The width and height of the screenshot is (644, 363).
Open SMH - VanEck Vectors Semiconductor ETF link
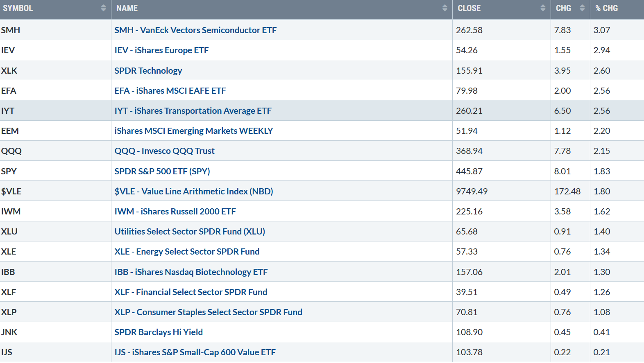[195, 30]
